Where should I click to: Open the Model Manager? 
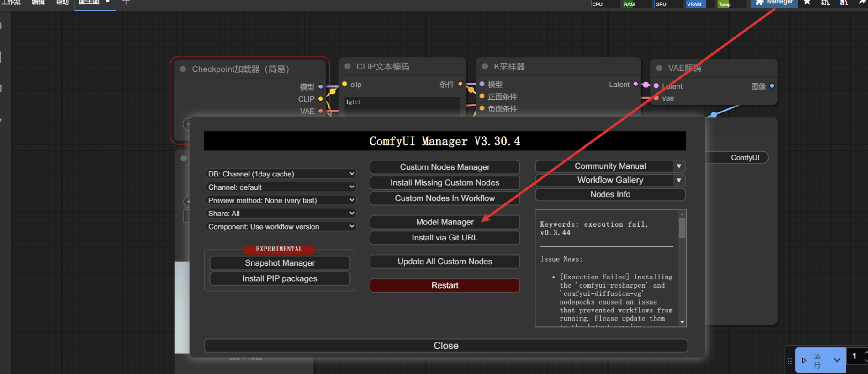(x=445, y=222)
